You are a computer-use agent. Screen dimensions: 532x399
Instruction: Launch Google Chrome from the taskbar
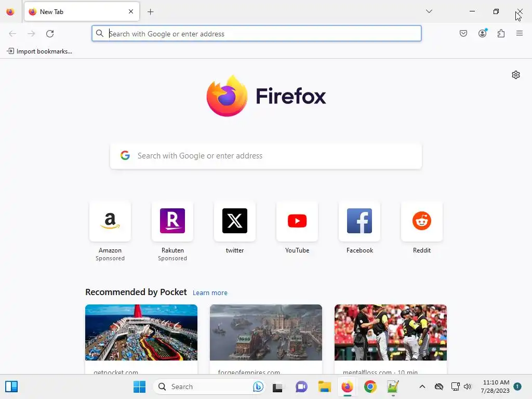click(x=370, y=387)
